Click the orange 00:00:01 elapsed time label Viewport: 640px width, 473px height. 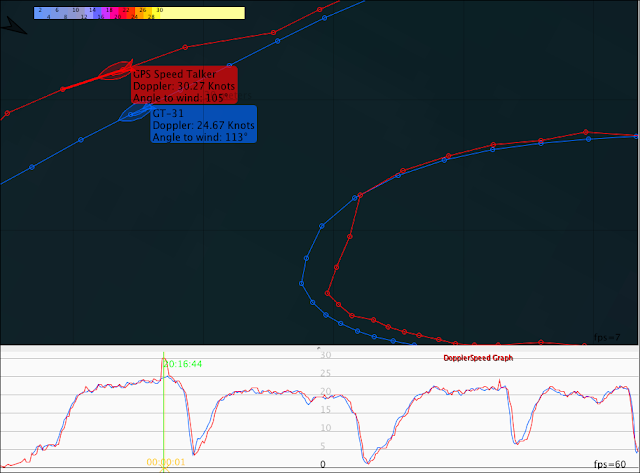(x=166, y=462)
